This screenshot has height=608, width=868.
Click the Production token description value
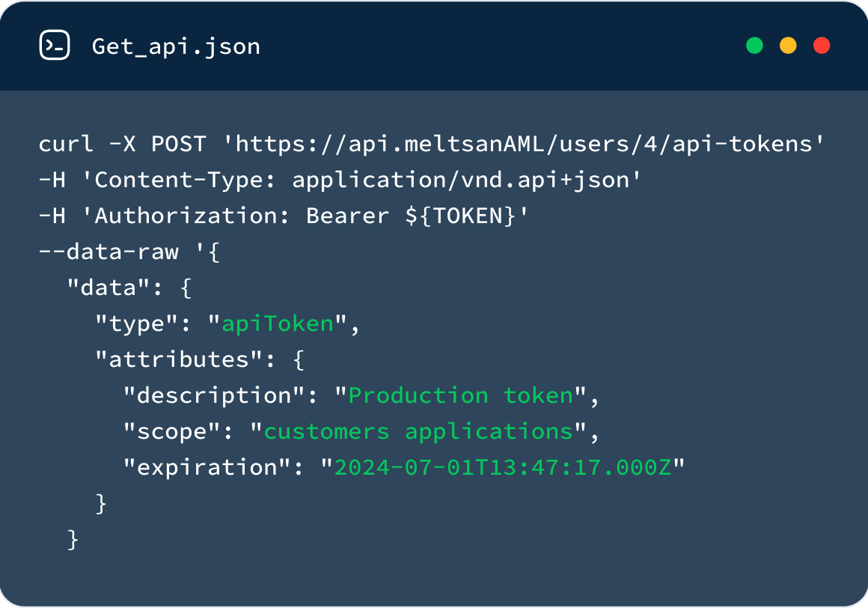(461, 395)
